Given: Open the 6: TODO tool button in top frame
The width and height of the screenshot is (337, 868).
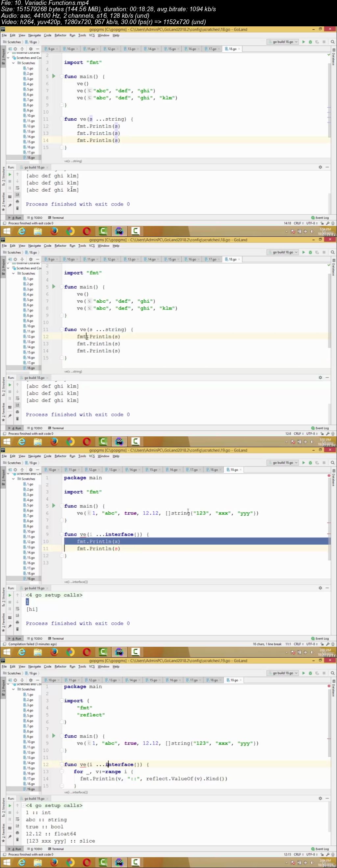Looking at the screenshot, I should pyautogui.click(x=35, y=218).
